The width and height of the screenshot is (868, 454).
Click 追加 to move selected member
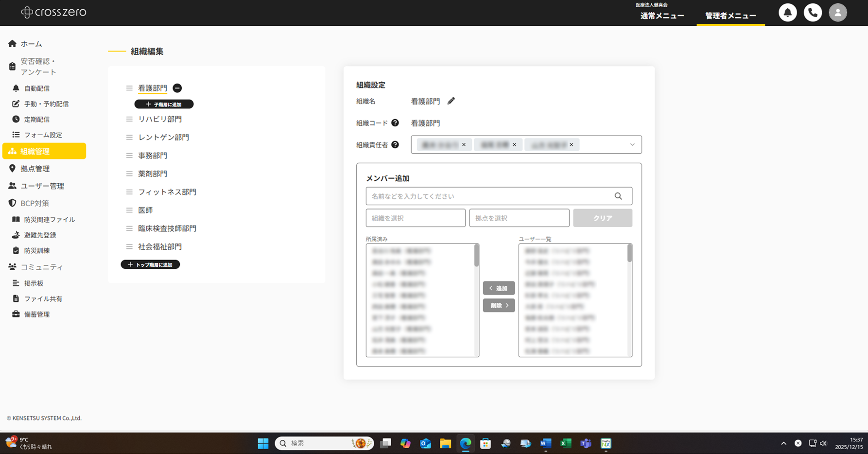click(x=499, y=288)
